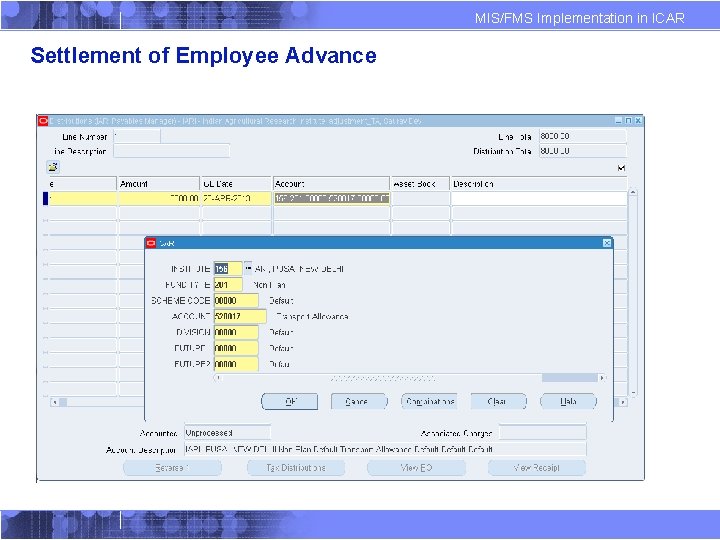This screenshot has height=540, width=720.
Task: Click left arrow of SAR dialog scrollbar
Action: point(219,378)
